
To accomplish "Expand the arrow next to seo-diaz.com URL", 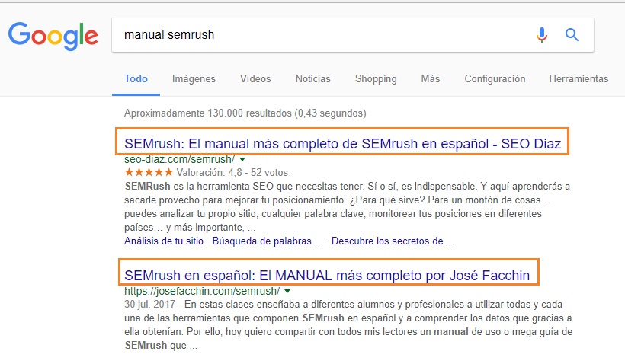I will pyautogui.click(x=242, y=160).
